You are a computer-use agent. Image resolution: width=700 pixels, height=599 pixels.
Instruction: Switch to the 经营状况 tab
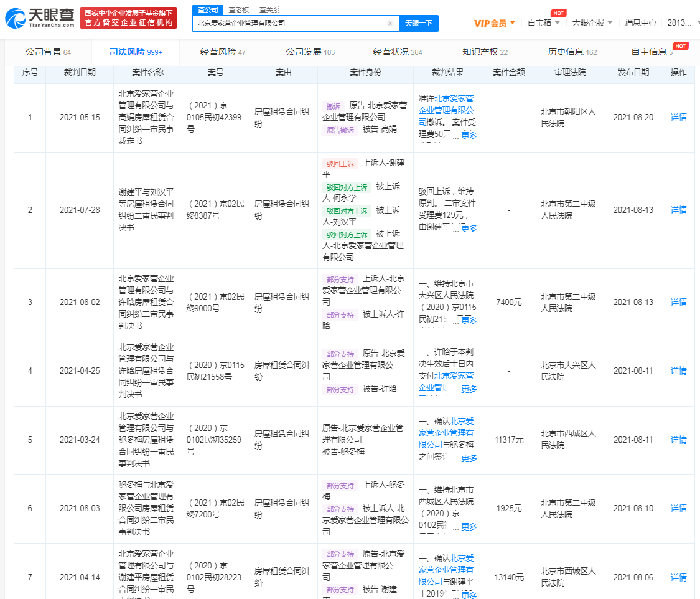(x=398, y=52)
